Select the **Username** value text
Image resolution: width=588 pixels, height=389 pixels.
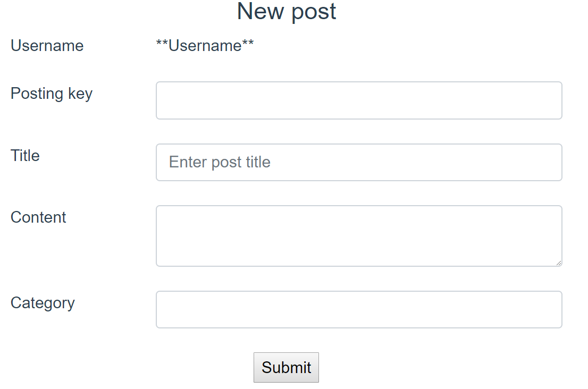coord(205,46)
